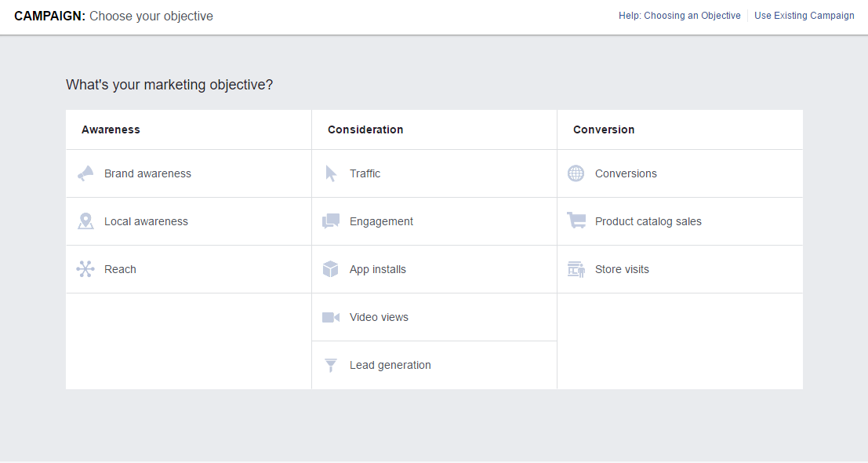The image size is (868, 463).
Task: Select the Conversions globe icon
Action: pos(576,173)
